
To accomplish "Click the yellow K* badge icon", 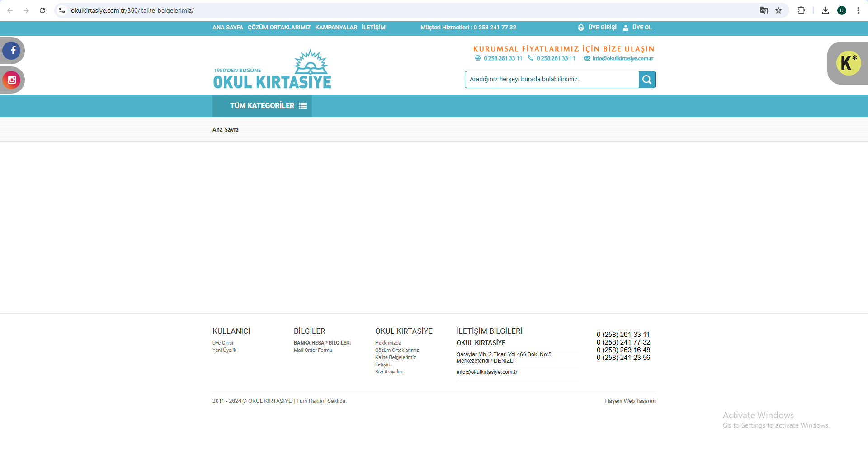I will point(849,63).
